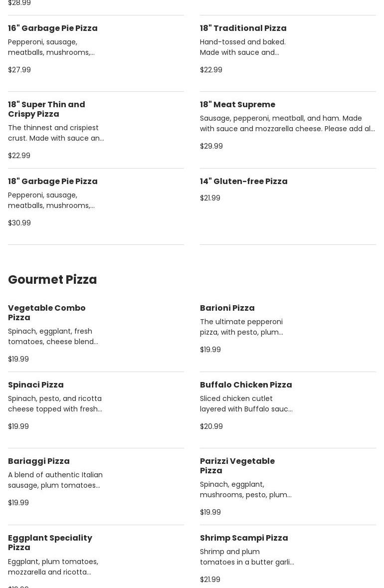Click the $21.99 Gluten-free Pizza price
Screen dimensions: 384x588
(210, 198)
